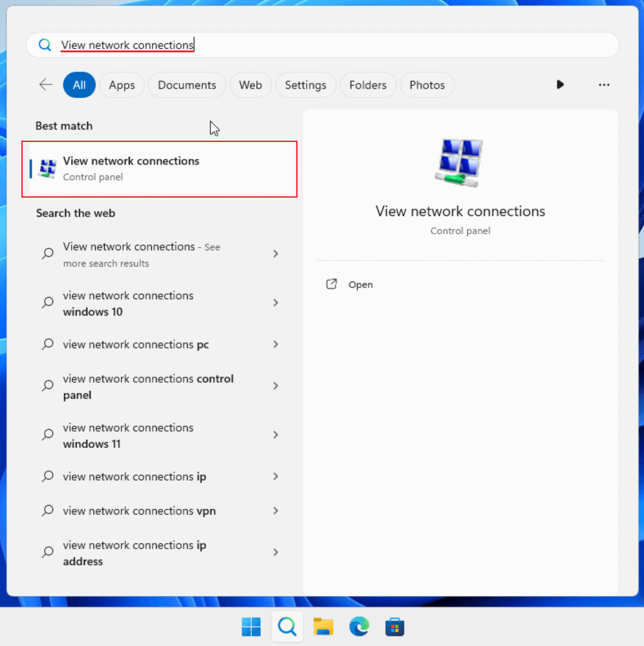
Task: Switch to the Web filter tab
Action: (x=250, y=85)
